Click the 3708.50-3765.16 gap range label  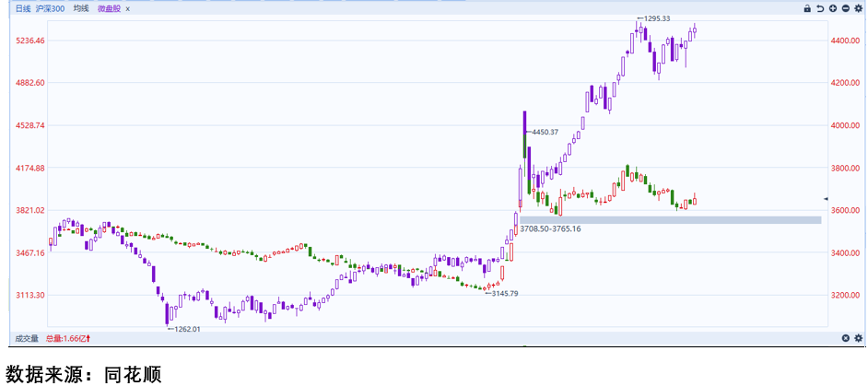pos(551,228)
